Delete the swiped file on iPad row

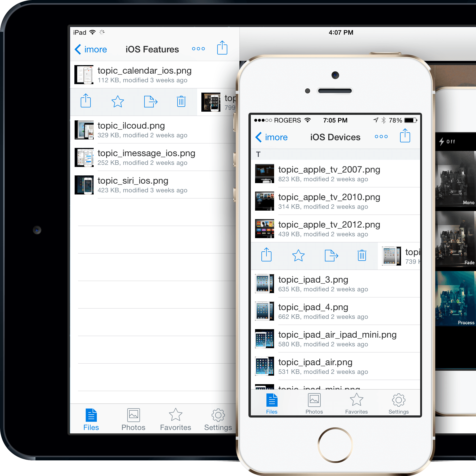pos(181,101)
